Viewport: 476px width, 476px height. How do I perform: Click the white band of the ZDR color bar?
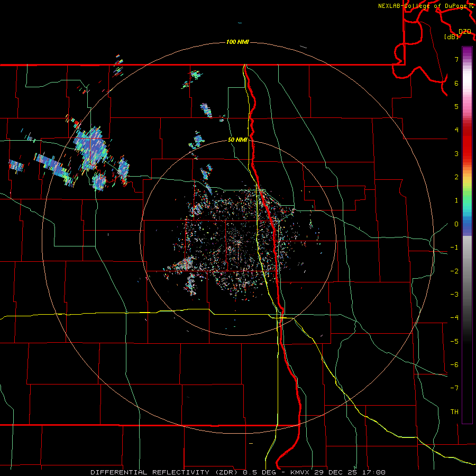coord(467,79)
